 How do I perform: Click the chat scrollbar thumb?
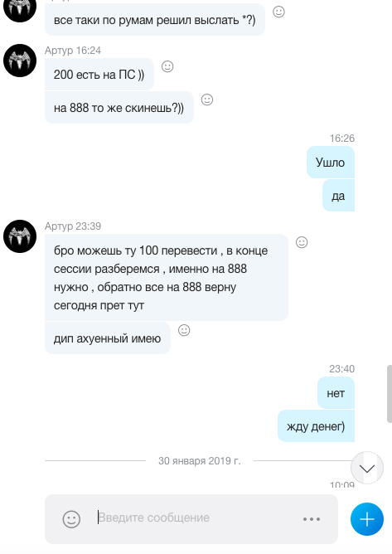pyautogui.click(x=390, y=394)
